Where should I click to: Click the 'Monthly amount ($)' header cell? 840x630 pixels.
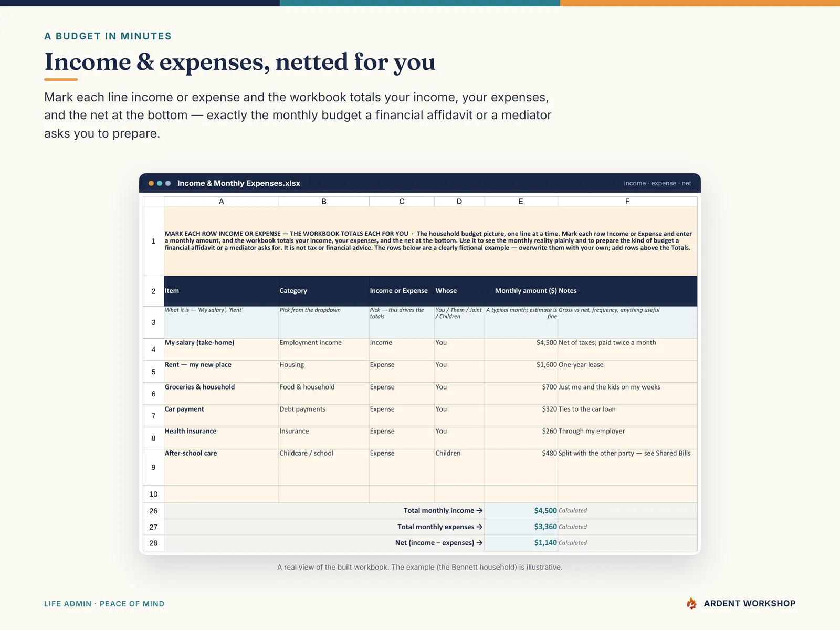(x=521, y=291)
